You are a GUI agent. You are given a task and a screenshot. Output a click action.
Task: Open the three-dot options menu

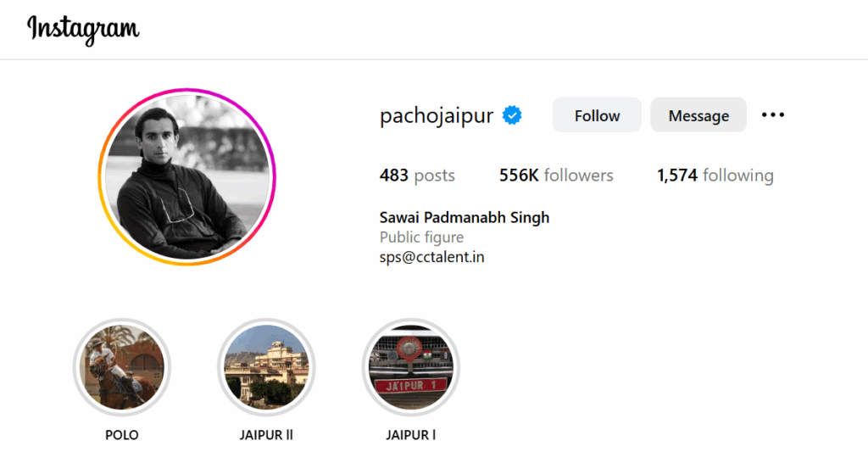(773, 115)
